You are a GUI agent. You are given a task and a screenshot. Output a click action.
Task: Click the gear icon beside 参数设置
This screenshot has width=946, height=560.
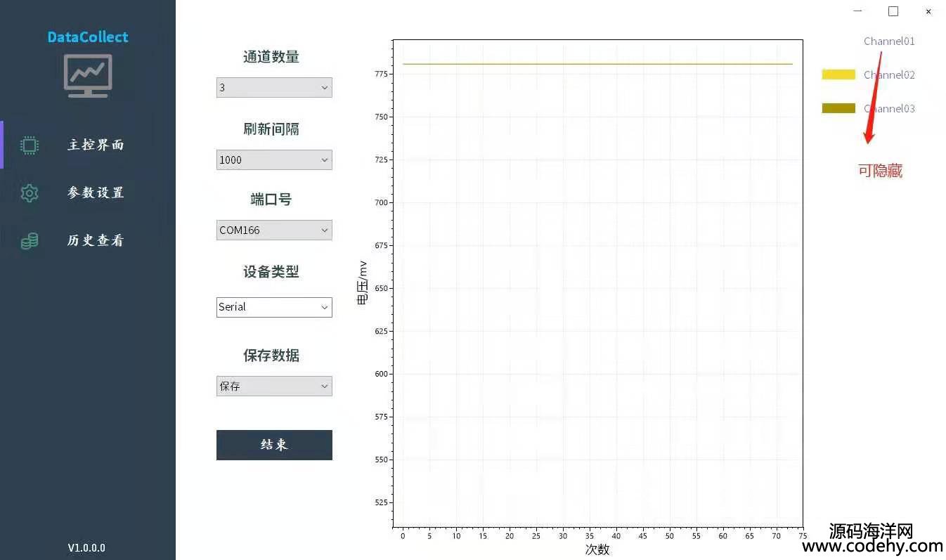pos(30,193)
